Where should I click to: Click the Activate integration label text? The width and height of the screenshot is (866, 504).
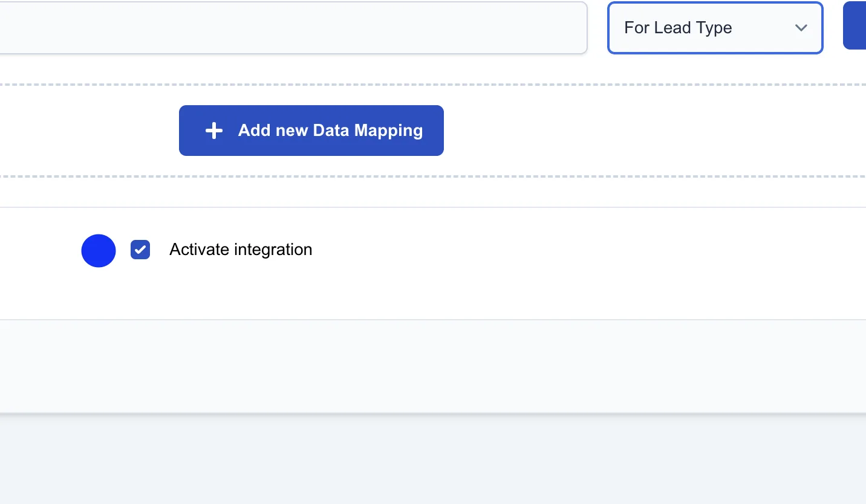click(241, 250)
